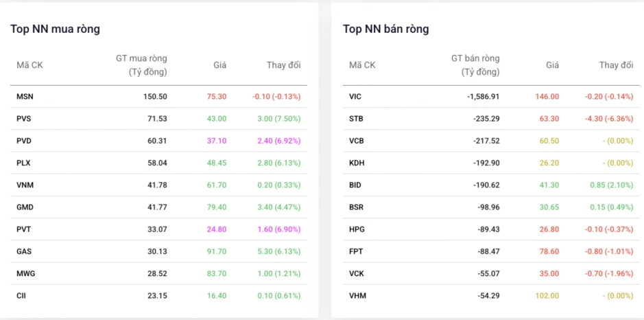644x320 pixels.
Task: Click PLX price 48.45
Action: 217,163
